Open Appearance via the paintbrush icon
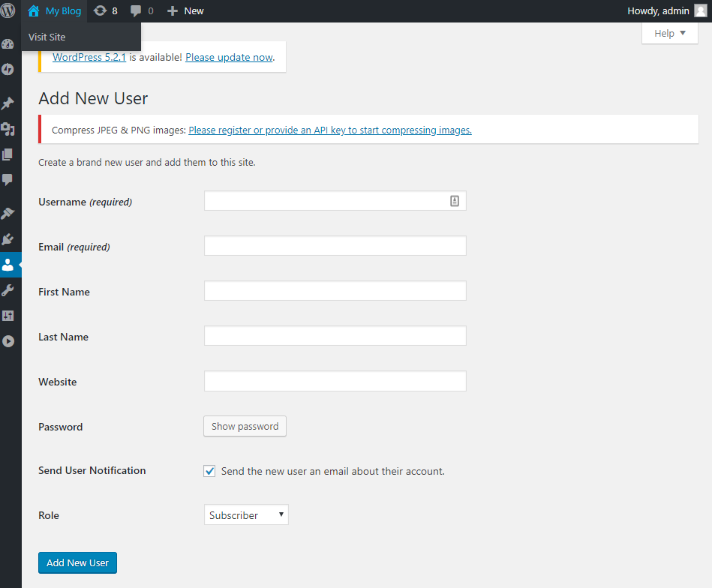Screen dimensions: 712x588 tap(8, 214)
